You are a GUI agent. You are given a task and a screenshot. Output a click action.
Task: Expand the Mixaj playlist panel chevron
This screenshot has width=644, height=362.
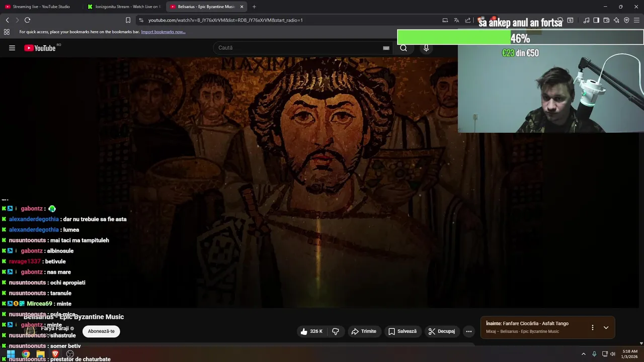pyautogui.click(x=606, y=327)
